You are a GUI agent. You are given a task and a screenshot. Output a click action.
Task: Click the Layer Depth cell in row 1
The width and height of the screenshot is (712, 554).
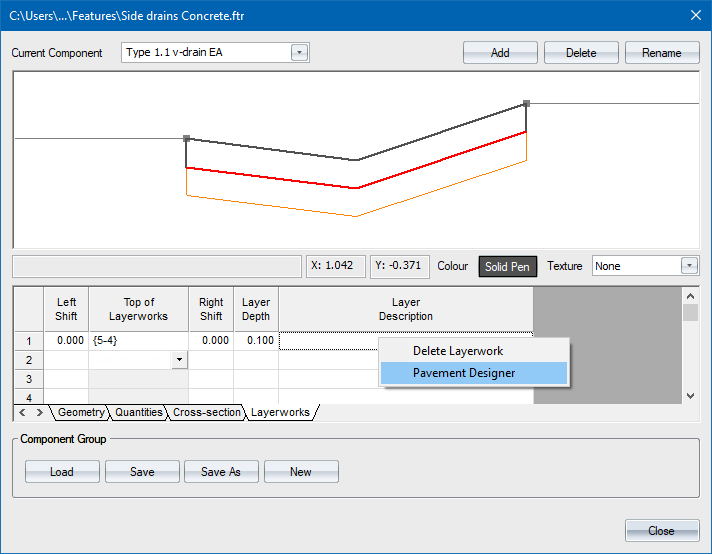coord(256,341)
